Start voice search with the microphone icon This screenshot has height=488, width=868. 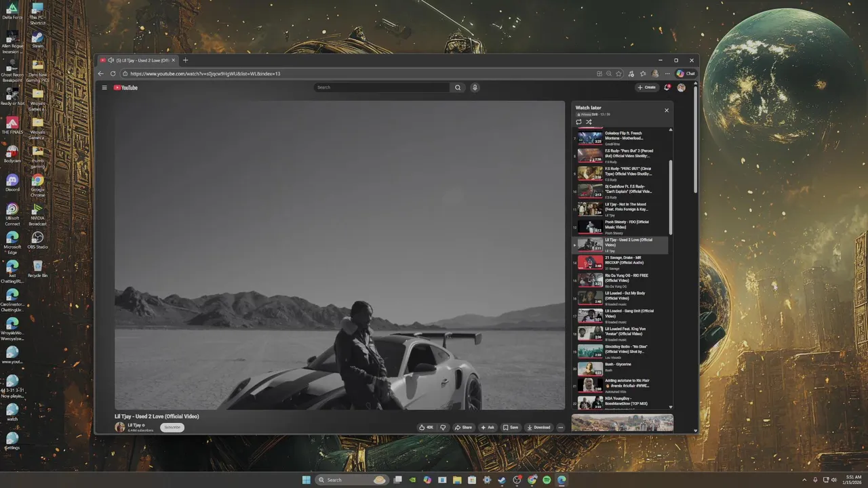[475, 87]
